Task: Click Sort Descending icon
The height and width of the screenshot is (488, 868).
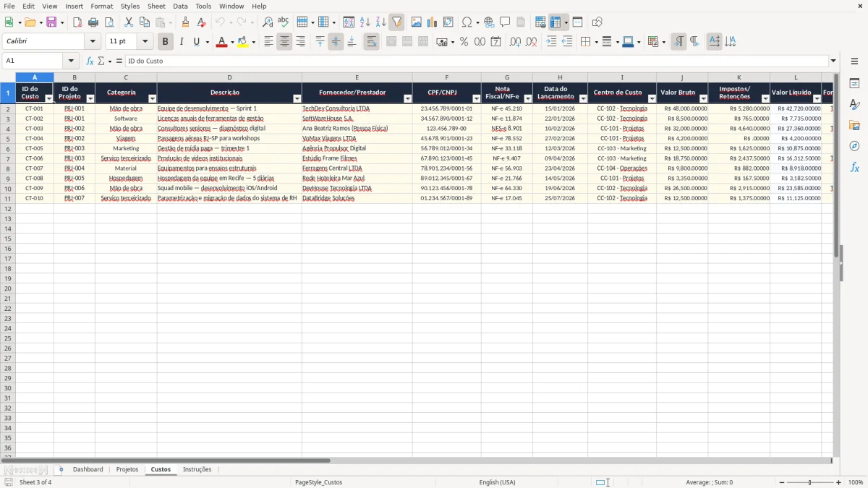Action: point(381,22)
